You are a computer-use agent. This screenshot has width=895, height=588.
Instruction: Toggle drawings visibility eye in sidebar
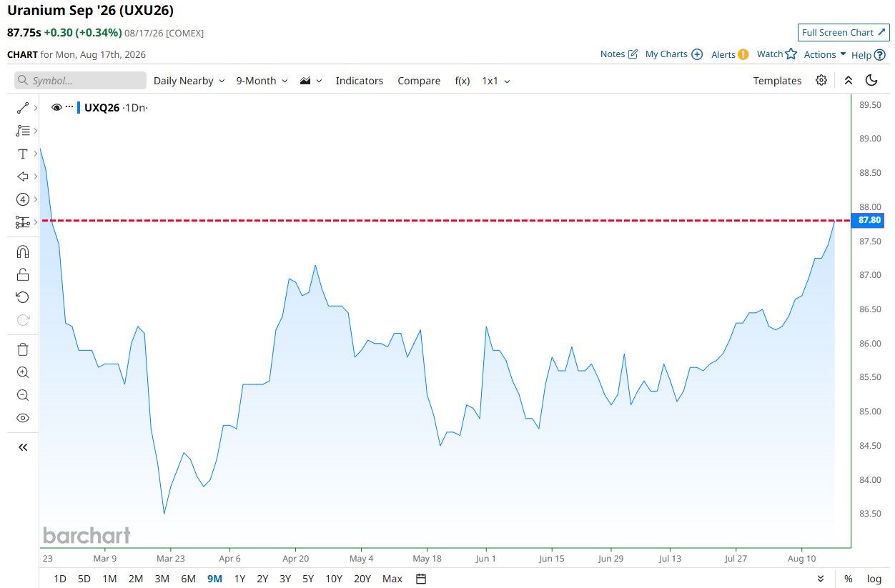point(22,418)
